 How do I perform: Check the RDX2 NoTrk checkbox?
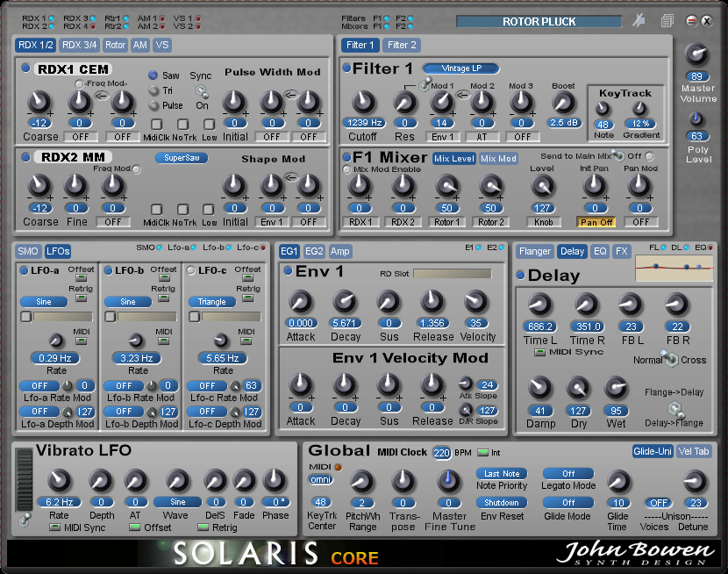point(183,210)
